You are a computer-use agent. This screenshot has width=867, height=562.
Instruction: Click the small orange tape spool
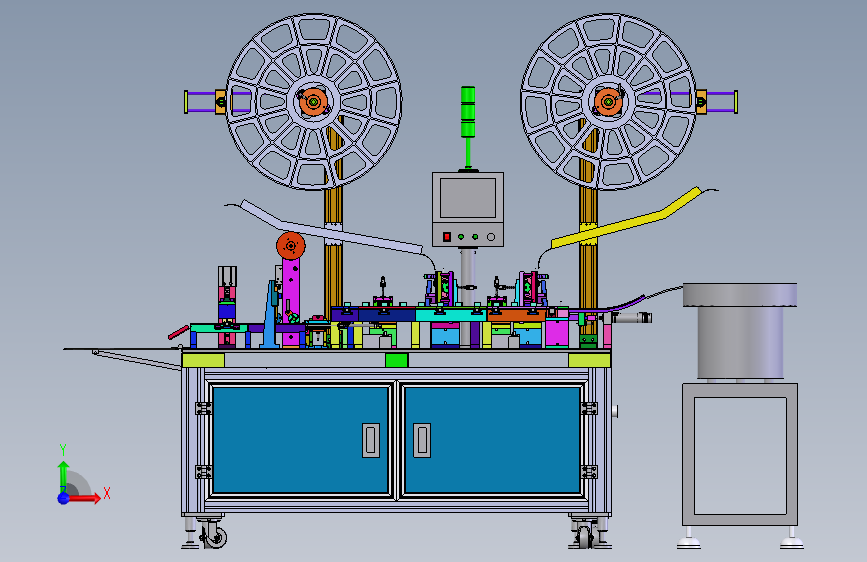(x=291, y=246)
